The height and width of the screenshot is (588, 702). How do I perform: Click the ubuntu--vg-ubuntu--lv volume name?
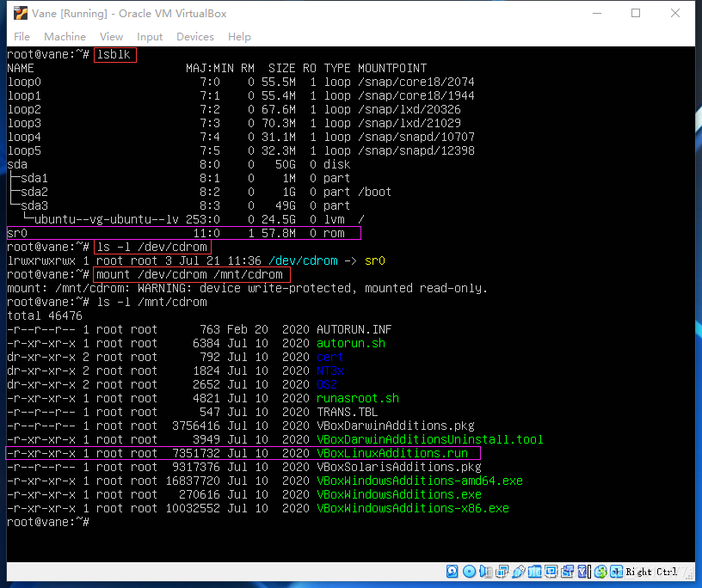(107, 220)
